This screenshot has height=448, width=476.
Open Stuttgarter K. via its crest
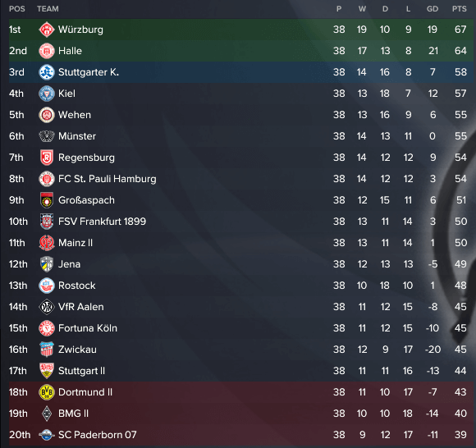(x=47, y=72)
